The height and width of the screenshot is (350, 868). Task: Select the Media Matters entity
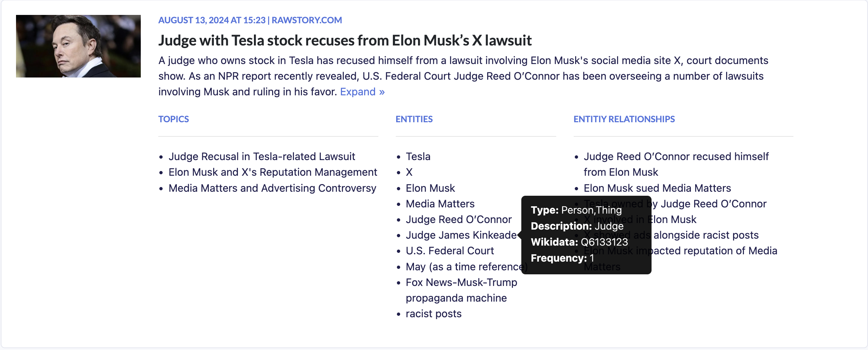pos(440,204)
